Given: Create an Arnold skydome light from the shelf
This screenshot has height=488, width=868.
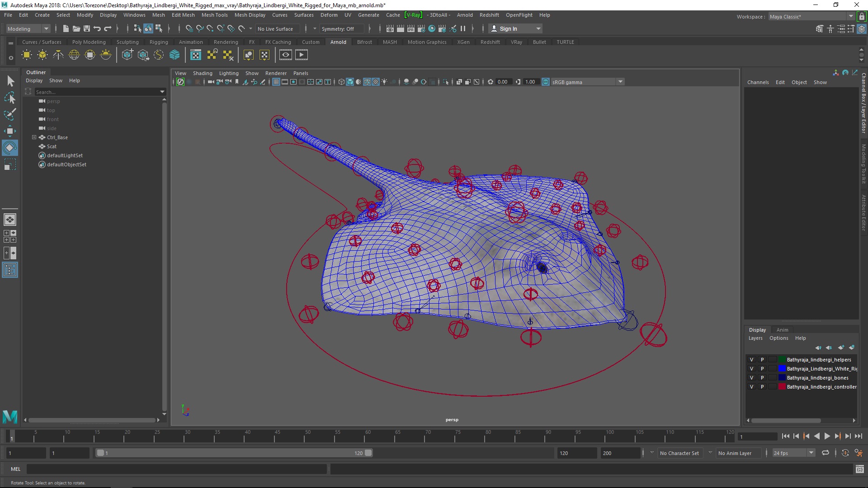Looking at the screenshot, I should coord(74,55).
